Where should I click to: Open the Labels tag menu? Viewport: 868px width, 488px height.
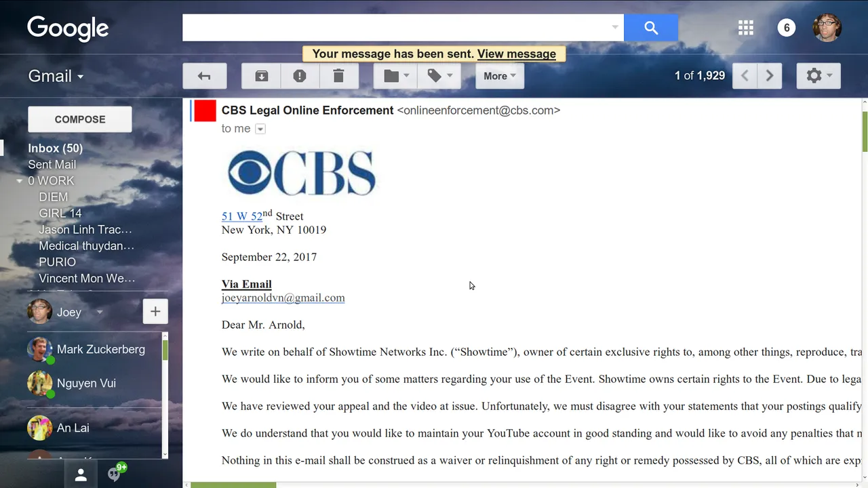point(439,76)
